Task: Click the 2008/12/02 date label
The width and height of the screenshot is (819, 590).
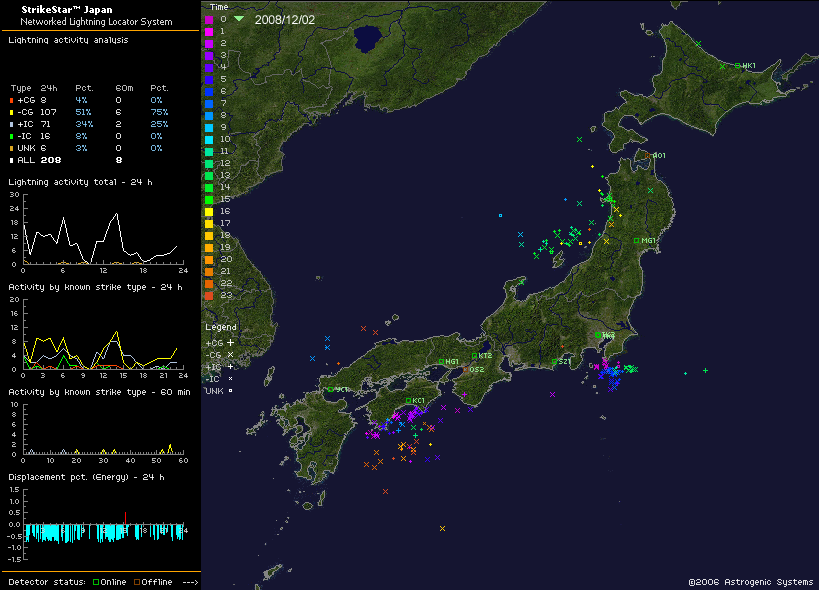Action: coord(284,19)
